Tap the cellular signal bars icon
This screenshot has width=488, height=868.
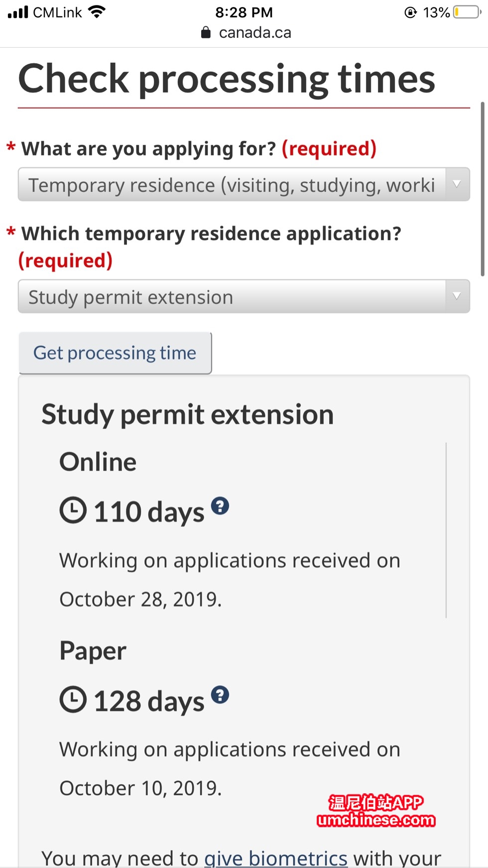click(x=18, y=12)
